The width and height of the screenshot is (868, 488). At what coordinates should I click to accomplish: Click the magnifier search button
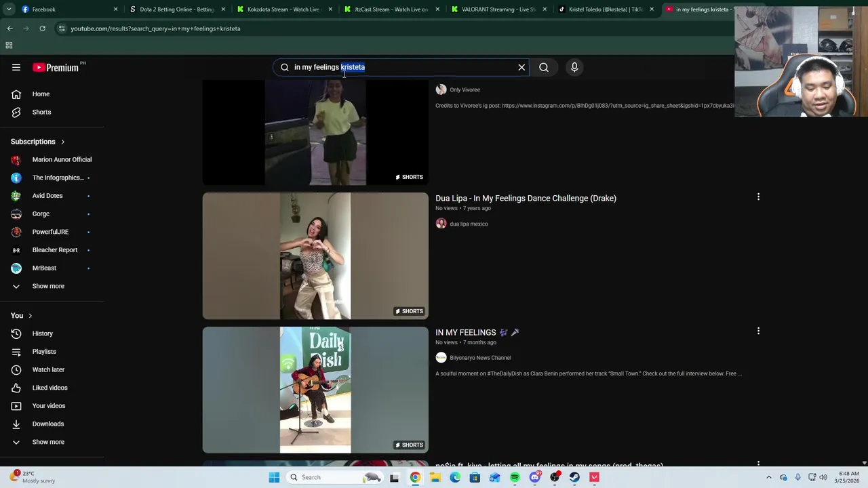[x=544, y=67]
